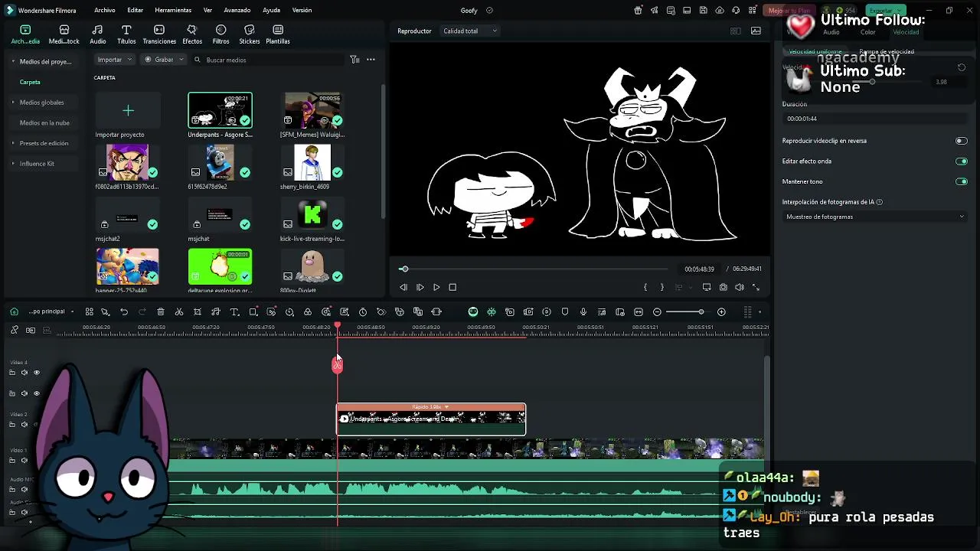
Task: Open the Herramientas menu
Action: [x=173, y=11]
